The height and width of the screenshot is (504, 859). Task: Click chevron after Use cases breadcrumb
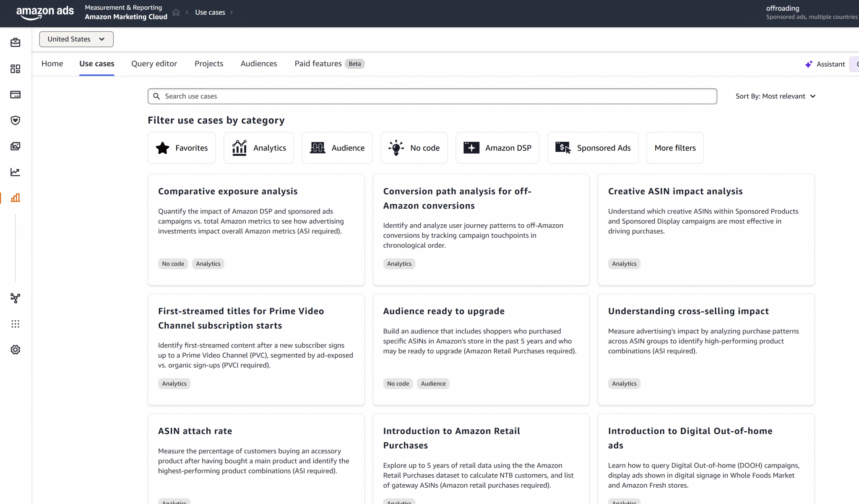coord(232,13)
